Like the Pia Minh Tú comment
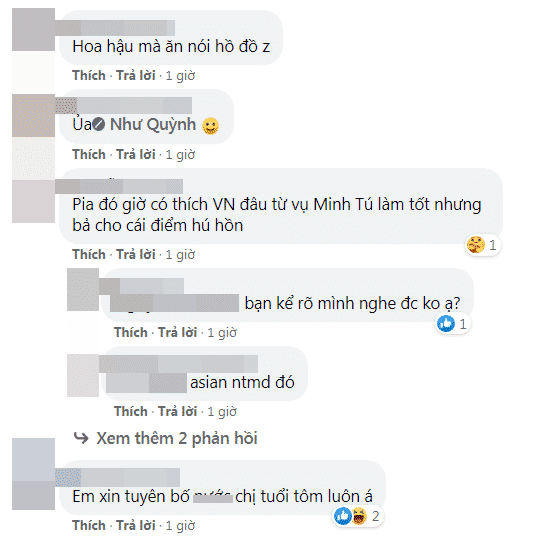The width and height of the screenshot is (550, 539). (89, 254)
